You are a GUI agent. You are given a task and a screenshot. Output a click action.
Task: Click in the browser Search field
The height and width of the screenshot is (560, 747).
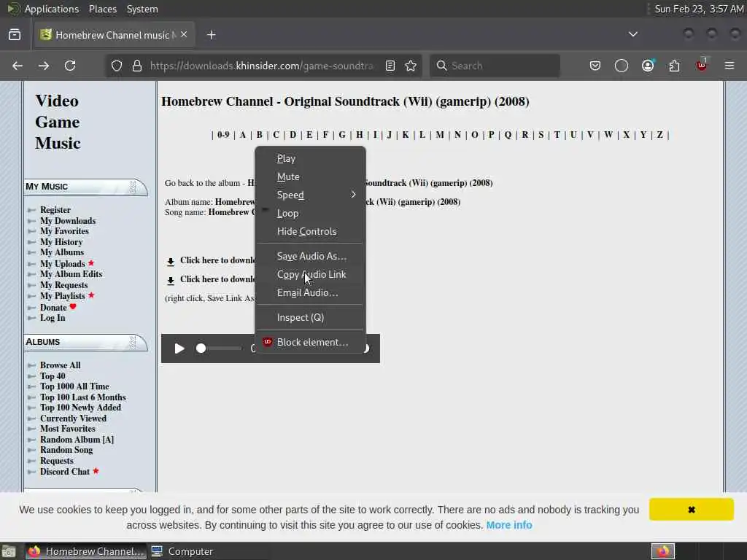tap(495, 66)
